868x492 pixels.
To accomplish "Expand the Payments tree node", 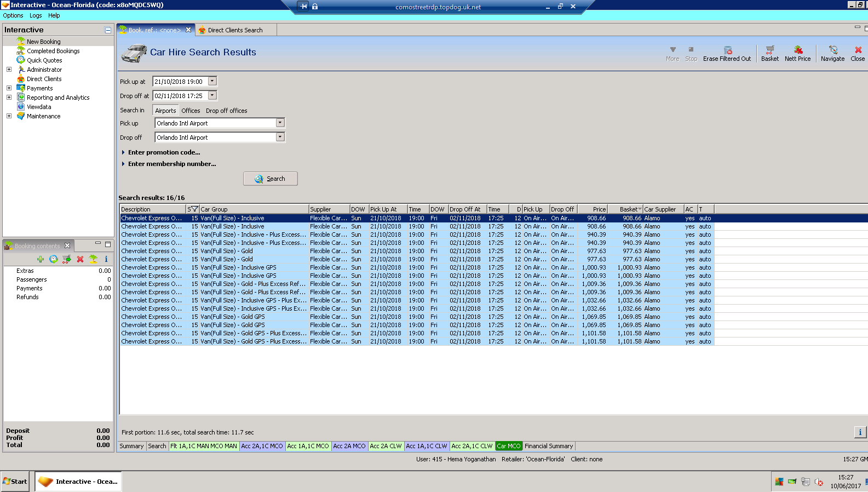I will pyautogui.click(x=9, y=88).
